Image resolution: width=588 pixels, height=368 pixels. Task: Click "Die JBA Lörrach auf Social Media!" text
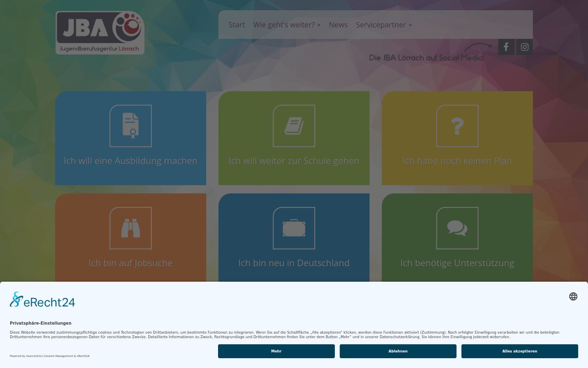[x=427, y=58]
